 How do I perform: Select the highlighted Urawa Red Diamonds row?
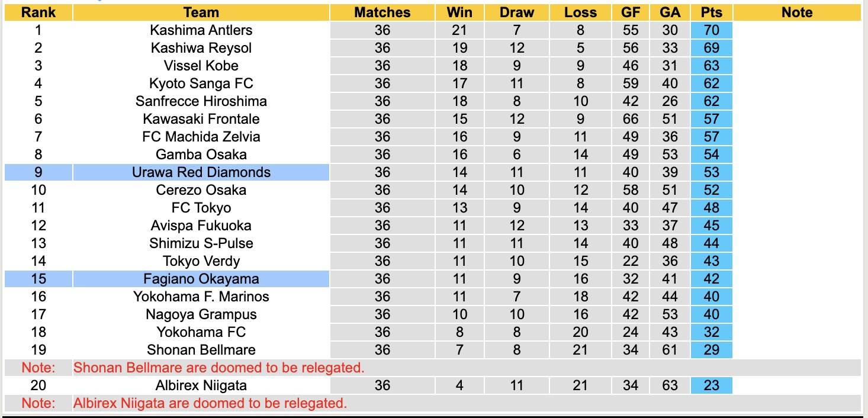click(201, 172)
